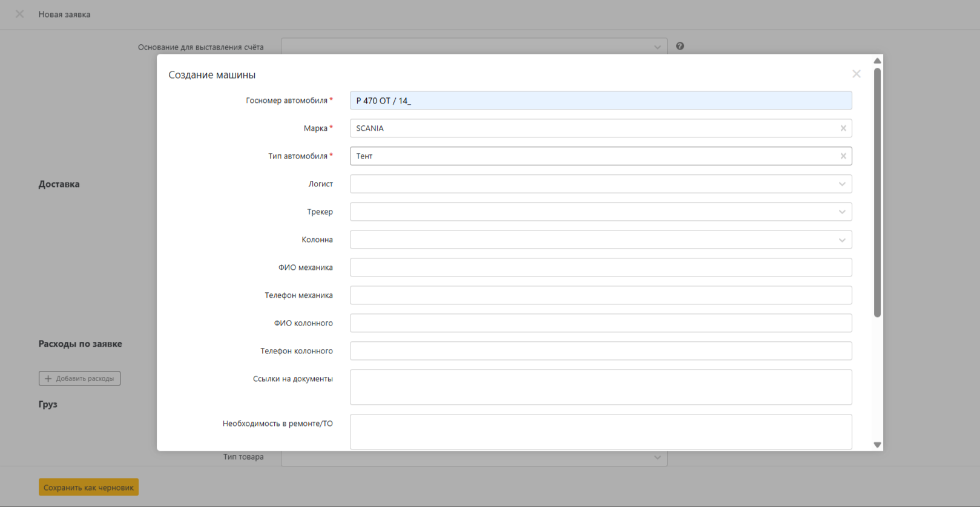Open the Марка combo box
980x507 pixels.
pyautogui.click(x=600, y=128)
